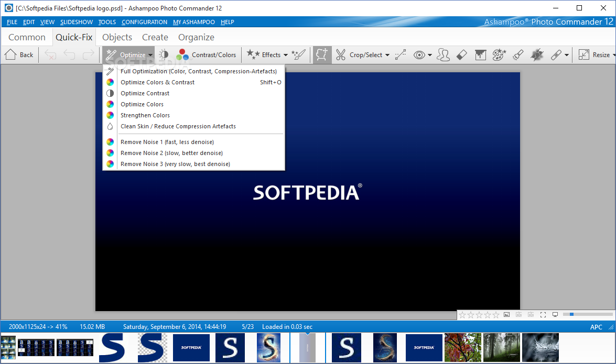Viewport: 616px width, 364px height.
Task: Set rating to five stars
Action: point(496,315)
